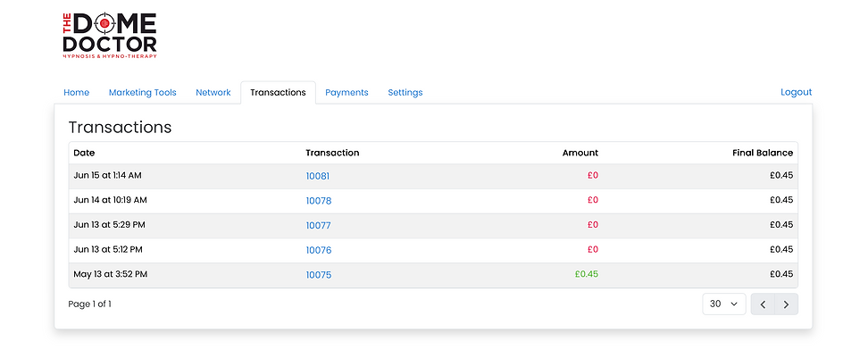This screenshot has height=350, width=868.
Task: Select the date Jun 14 at 10:19 AM
Action: [x=110, y=200]
